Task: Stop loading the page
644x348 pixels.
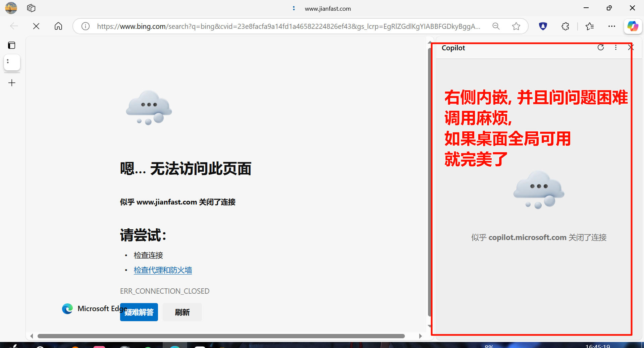Action: pyautogui.click(x=36, y=26)
